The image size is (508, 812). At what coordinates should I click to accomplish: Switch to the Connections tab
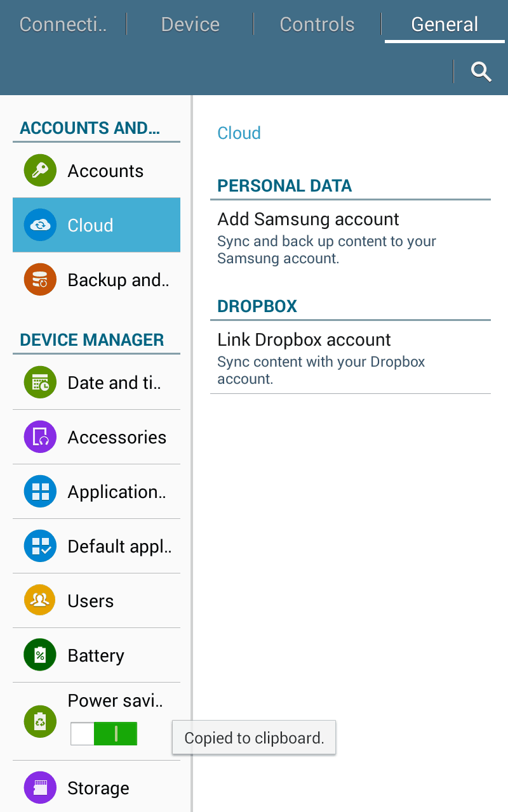(63, 25)
